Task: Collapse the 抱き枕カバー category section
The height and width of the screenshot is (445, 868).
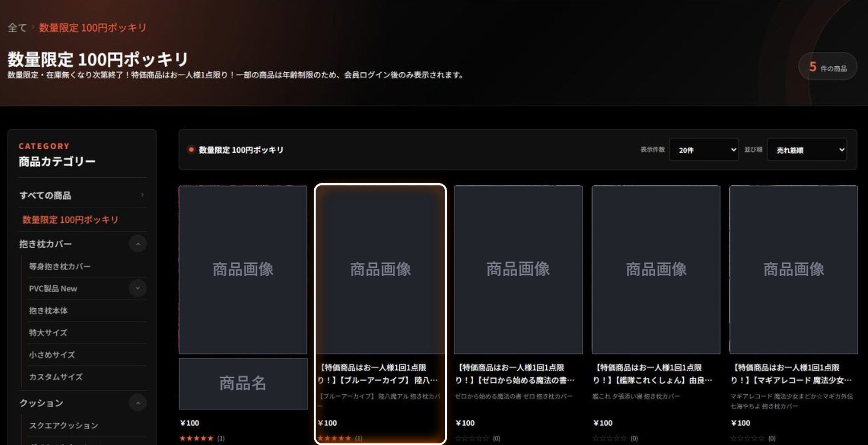Action: (138, 244)
